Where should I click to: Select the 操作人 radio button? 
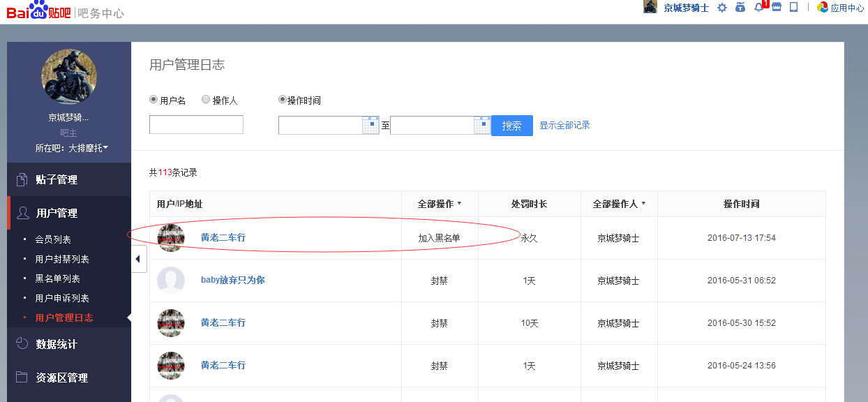point(206,100)
